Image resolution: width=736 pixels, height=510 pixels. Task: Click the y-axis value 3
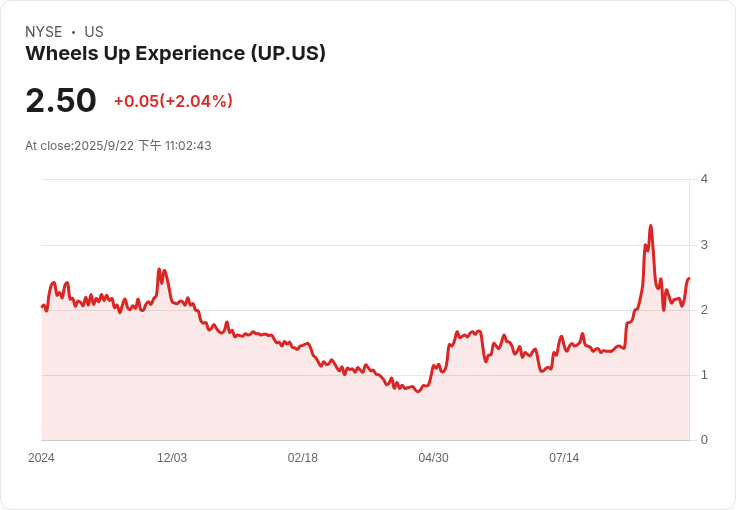(x=704, y=245)
